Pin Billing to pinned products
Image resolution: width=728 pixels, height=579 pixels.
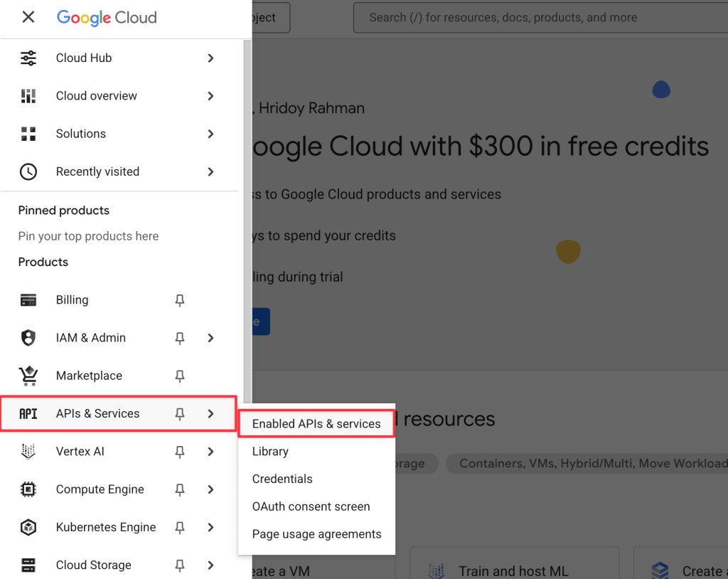(180, 300)
